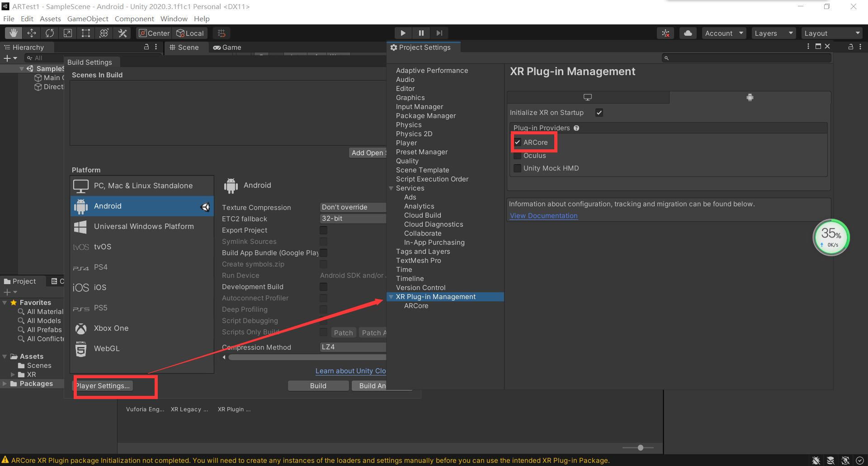
Task: Switch to the Game tab
Action: (227, 47)
